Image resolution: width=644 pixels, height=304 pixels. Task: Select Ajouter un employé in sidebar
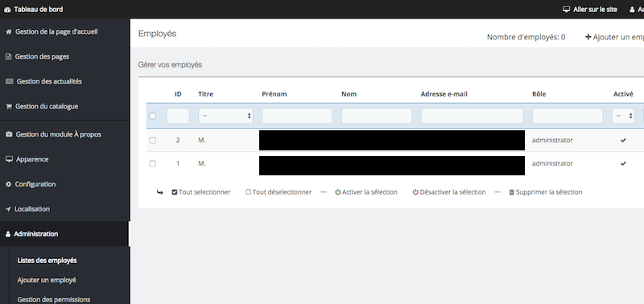47,280
